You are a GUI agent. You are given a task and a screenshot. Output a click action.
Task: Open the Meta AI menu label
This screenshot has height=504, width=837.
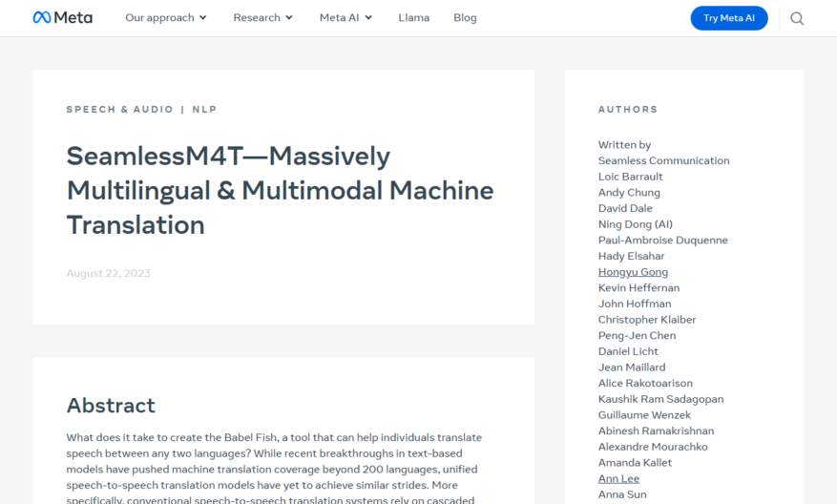coord(340,17)
